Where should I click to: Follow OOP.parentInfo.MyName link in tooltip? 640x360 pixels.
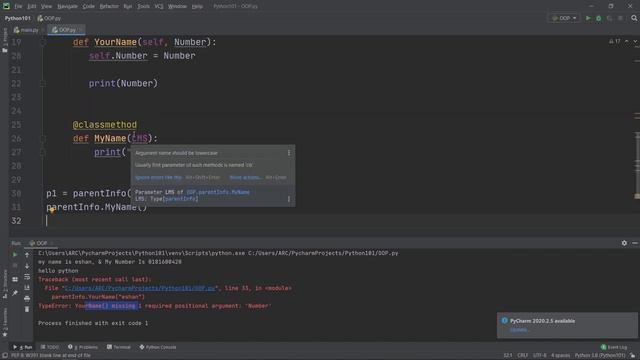point(218,192)
